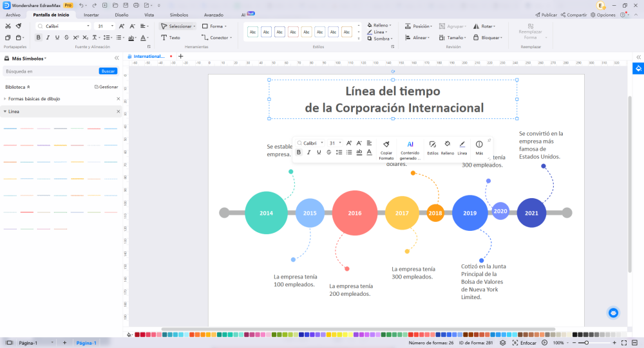
Task: Click the Más button in floating toolbar
Action: [x=479, y=147]
